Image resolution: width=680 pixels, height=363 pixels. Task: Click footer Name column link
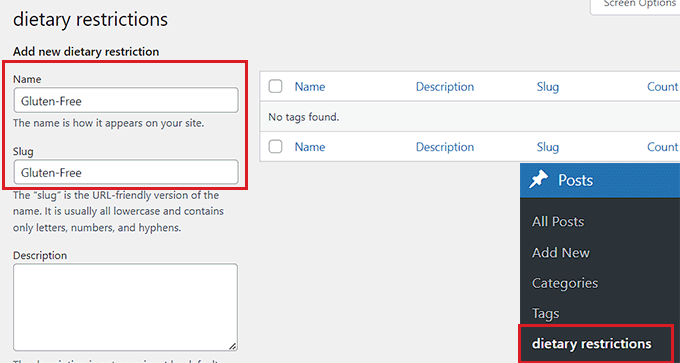(310, 147)
